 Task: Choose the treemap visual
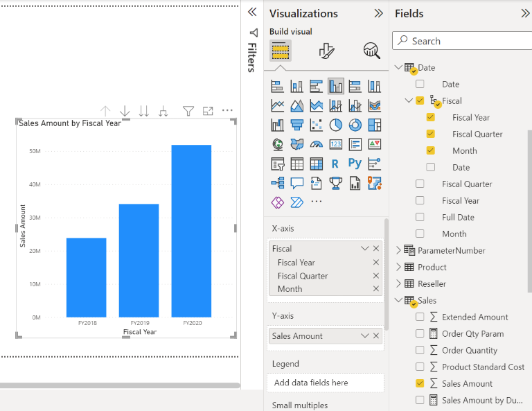point(375,125)
